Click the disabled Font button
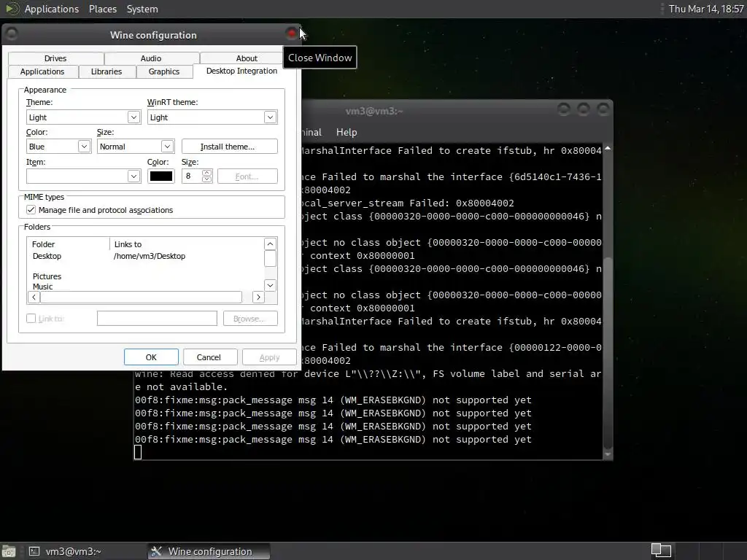Image resolution: width=747 pixels, height=560 pixels. [x=247, y=176]
